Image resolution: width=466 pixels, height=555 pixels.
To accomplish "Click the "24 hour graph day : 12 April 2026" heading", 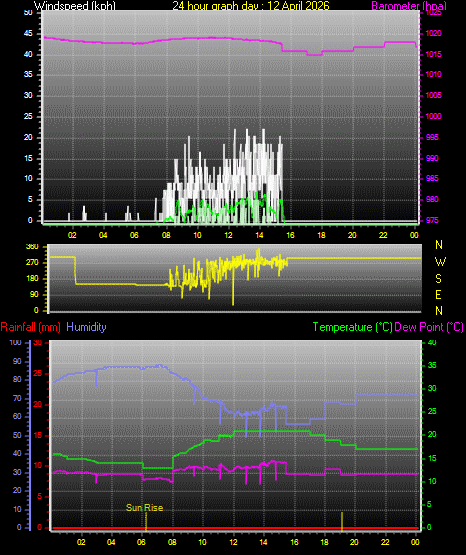I will (x=251, y=5).
